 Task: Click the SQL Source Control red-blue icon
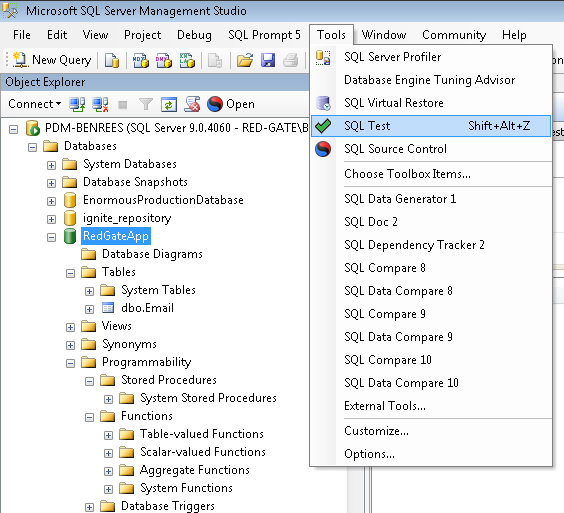(x=323, y=149)
